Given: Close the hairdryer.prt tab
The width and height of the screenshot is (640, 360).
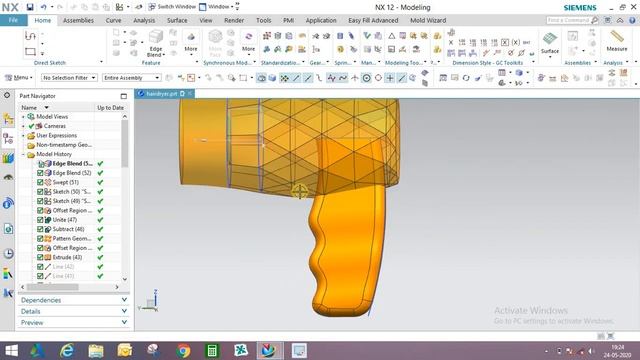Looking at the screenshot, I should click(x=190, y=93).
